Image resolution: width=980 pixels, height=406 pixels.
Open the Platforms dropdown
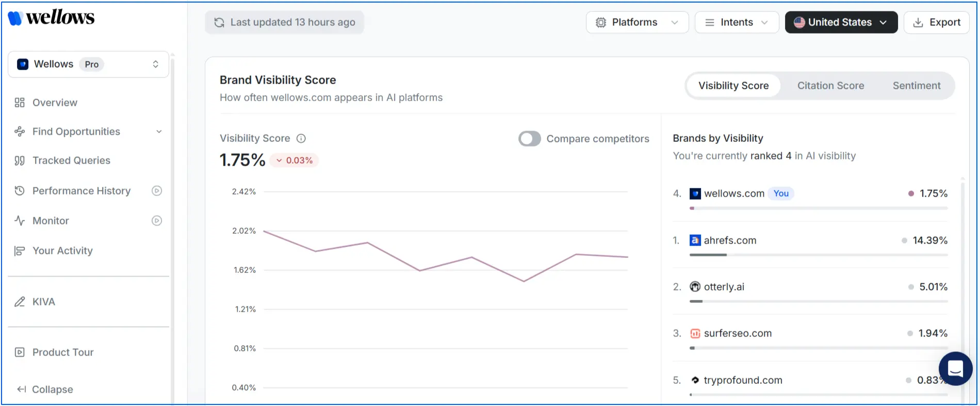pos(637,22)
